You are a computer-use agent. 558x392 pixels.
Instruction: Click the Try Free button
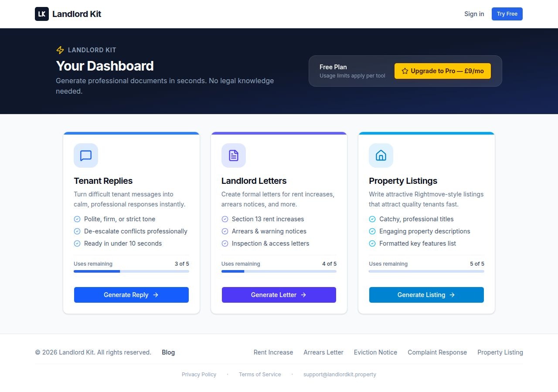(507, 14)
